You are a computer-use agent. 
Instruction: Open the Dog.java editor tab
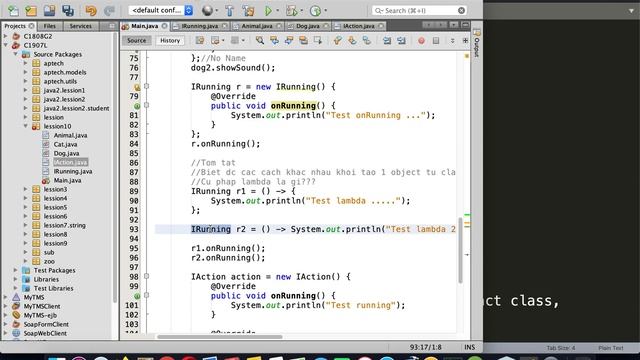point(308,26)
